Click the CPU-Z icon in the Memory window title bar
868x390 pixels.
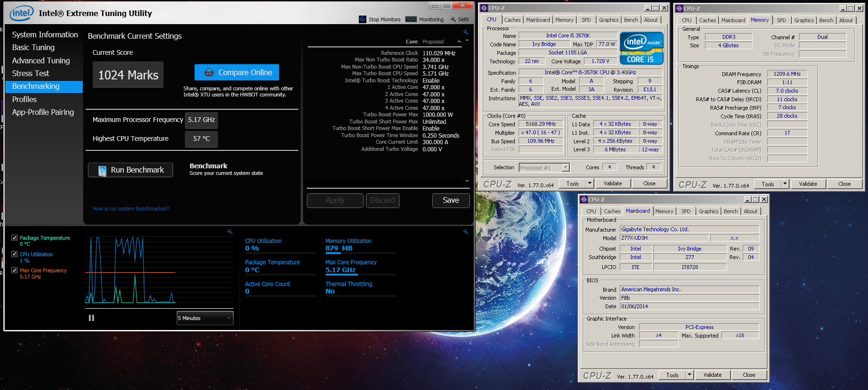pyautogui.click(x=679, y=8)
